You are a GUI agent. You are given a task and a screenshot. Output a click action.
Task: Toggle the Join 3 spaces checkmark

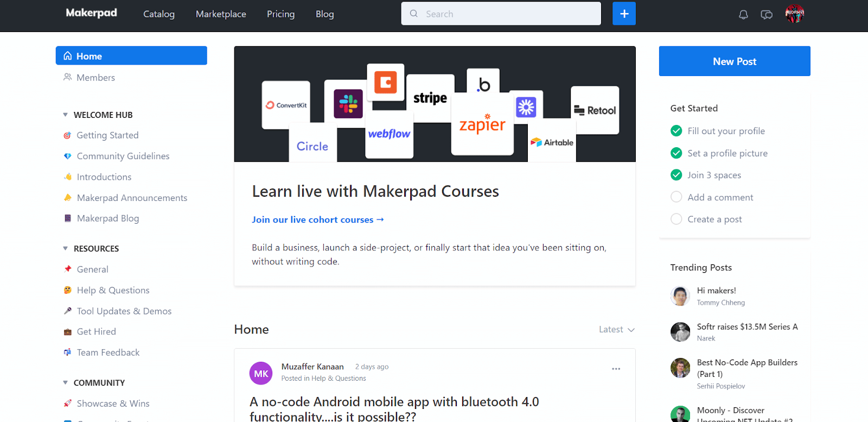click(676, 175)
